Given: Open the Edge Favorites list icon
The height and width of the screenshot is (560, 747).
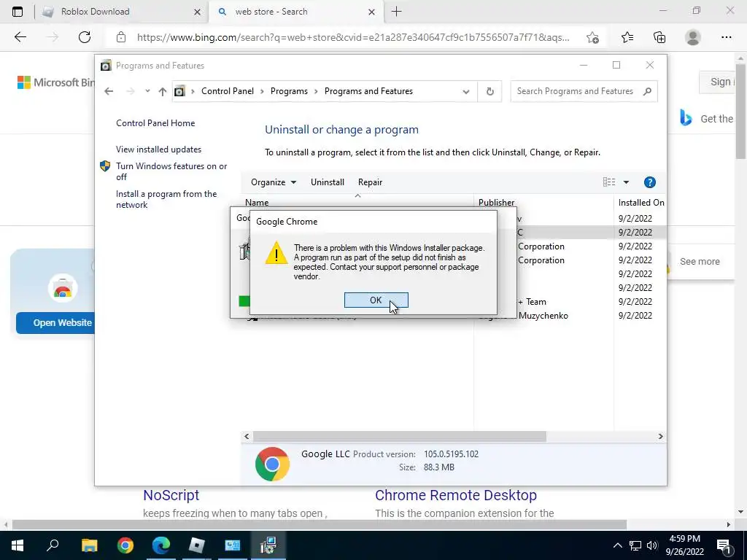Looking at the screenshot, I should pyautogui.click(x=627, y=37).
